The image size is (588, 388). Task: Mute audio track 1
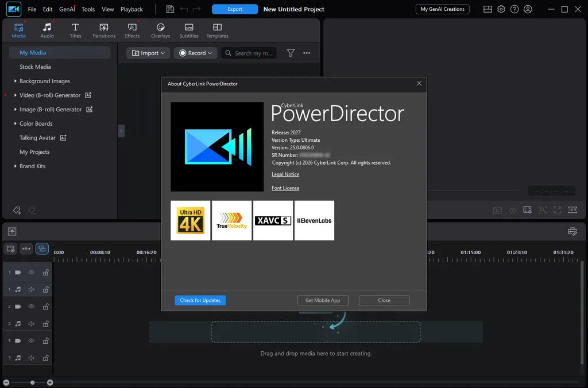tap(31, 289)
